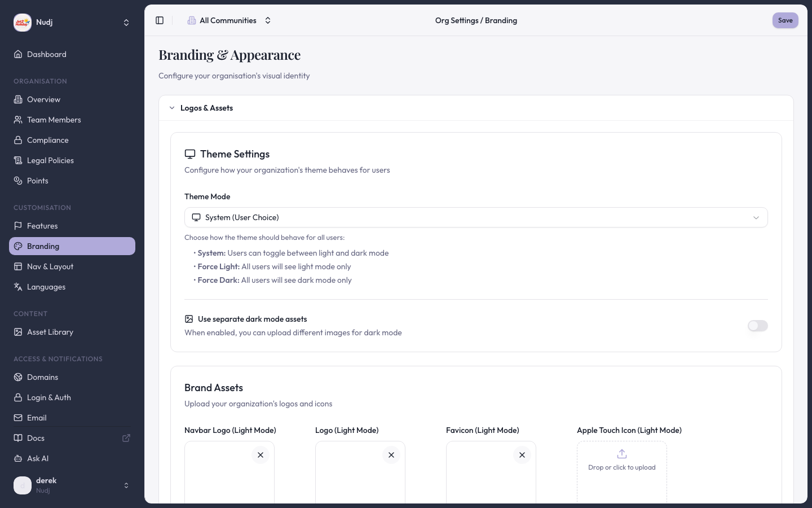The image size is (812, 508).
Task: Open the Asset Library link
Action: point(50,332)
